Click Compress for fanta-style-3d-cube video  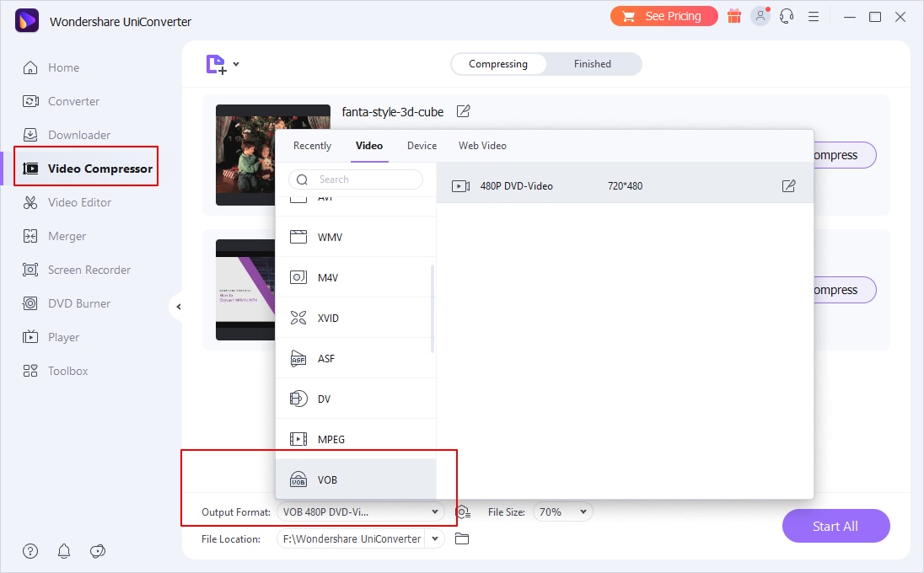point(844,155)
